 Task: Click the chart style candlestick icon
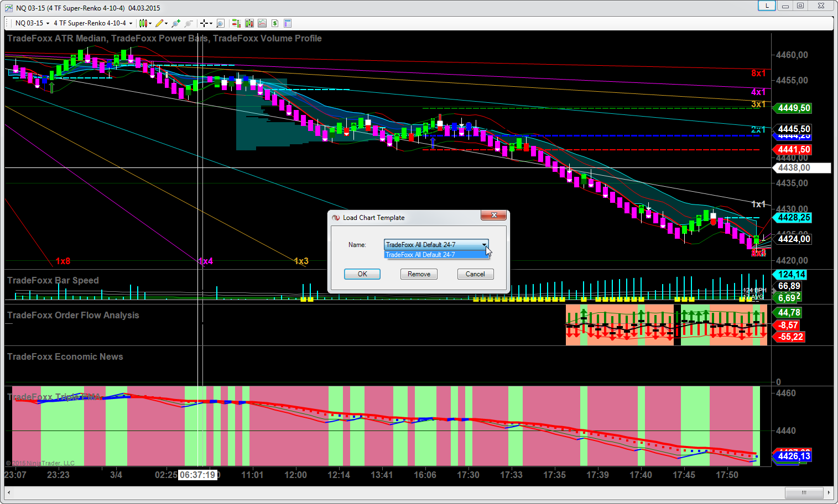(143, 23)
